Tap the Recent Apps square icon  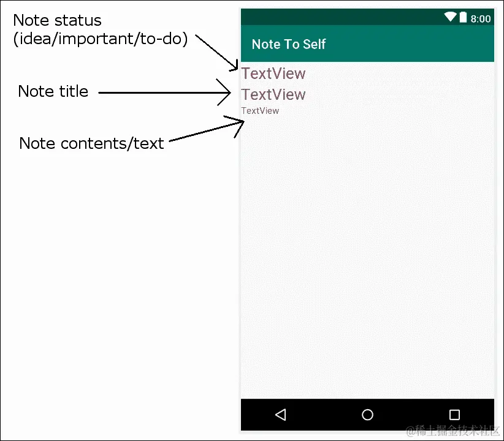pyautogui.click(x=454, y=415)
